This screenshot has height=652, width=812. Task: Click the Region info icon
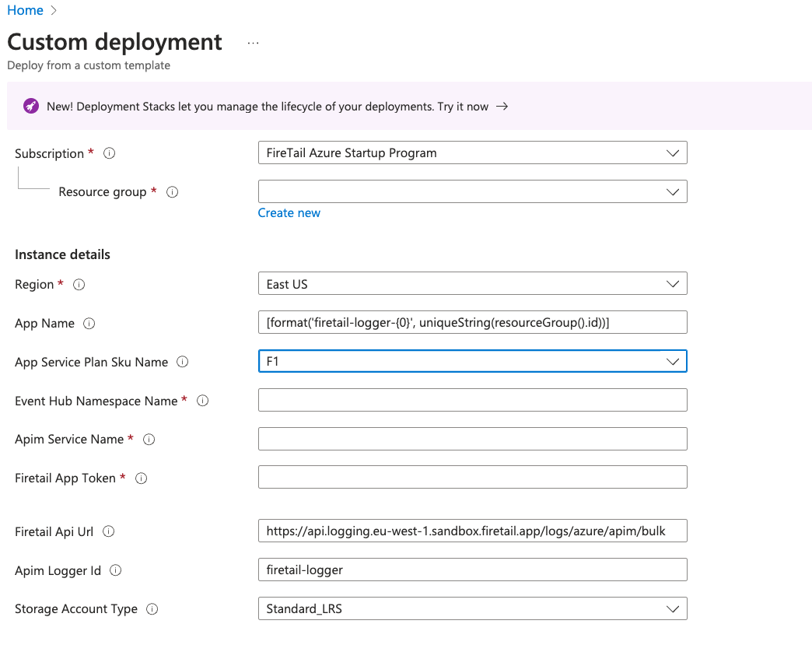(79, 285)
